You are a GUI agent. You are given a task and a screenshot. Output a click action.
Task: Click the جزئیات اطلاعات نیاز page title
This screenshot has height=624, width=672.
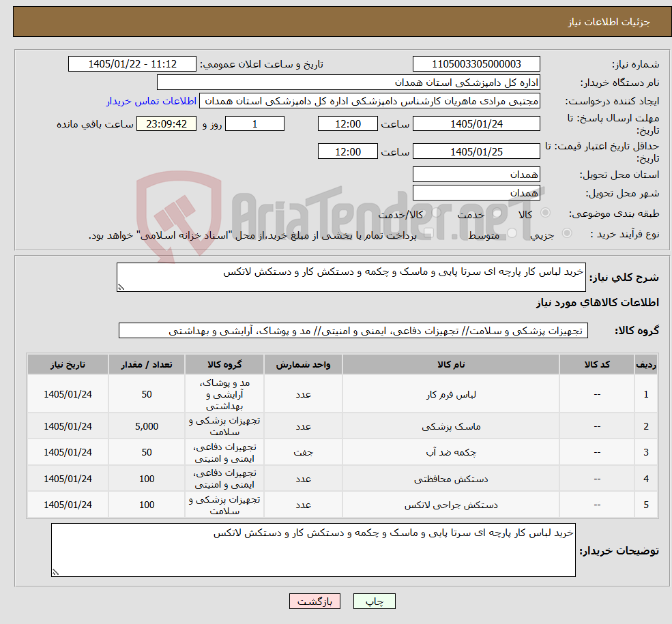pos(609,22)
